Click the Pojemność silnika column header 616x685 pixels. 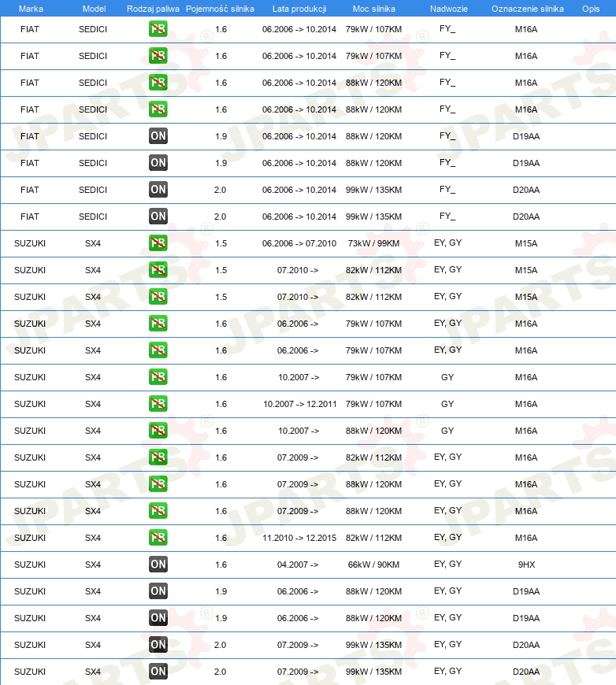(220, 9)
